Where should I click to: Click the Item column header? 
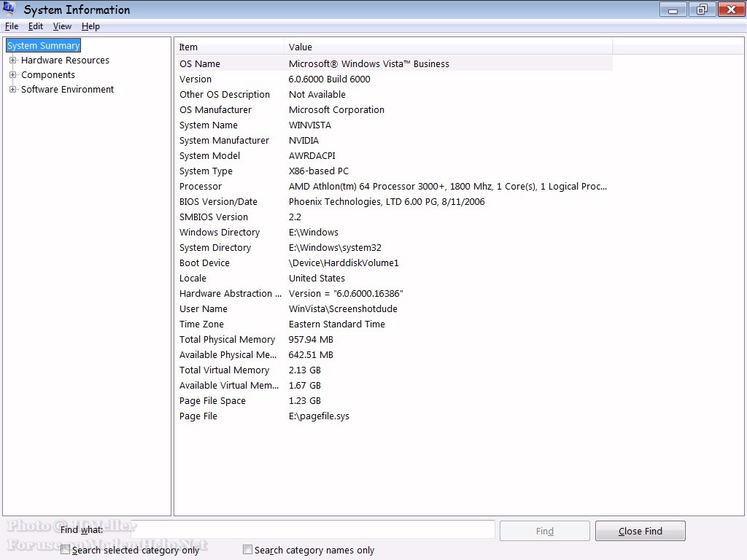tap(229, 47)
